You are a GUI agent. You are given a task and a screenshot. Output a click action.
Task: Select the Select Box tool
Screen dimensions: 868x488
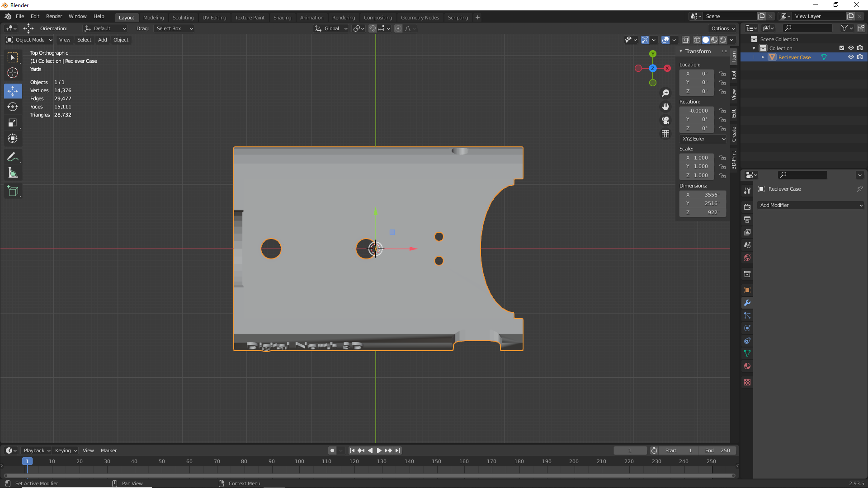[x=13, y=57]
